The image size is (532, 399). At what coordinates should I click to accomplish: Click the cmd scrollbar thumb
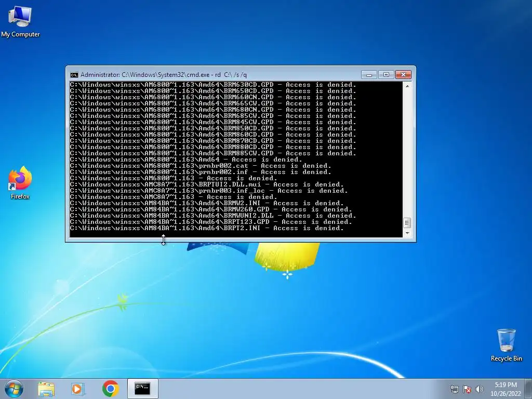(407, 223)
